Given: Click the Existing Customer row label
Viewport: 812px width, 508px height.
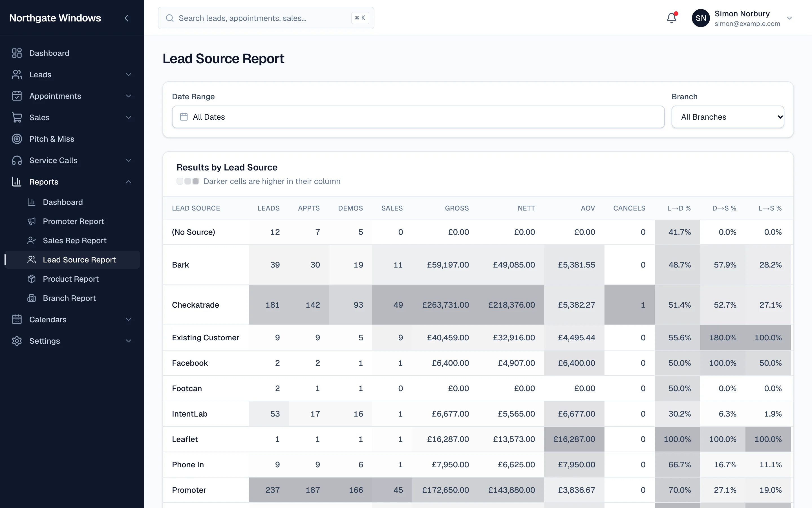Looking at the screenshot, I should point(206,338).
